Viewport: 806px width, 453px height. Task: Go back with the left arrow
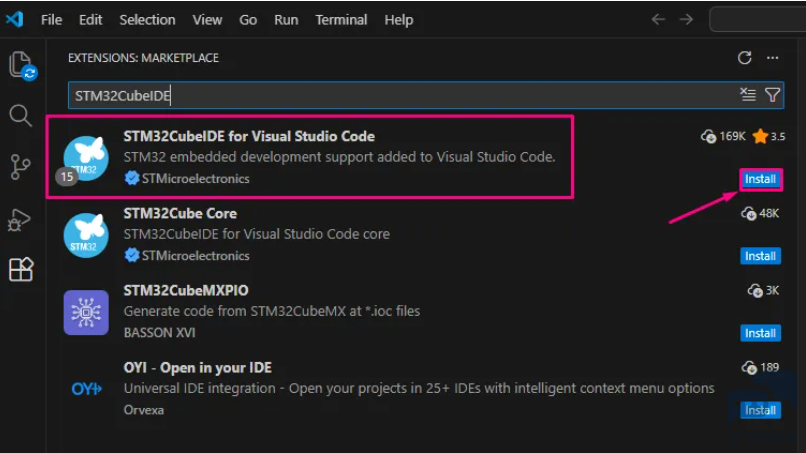point(658,20)
